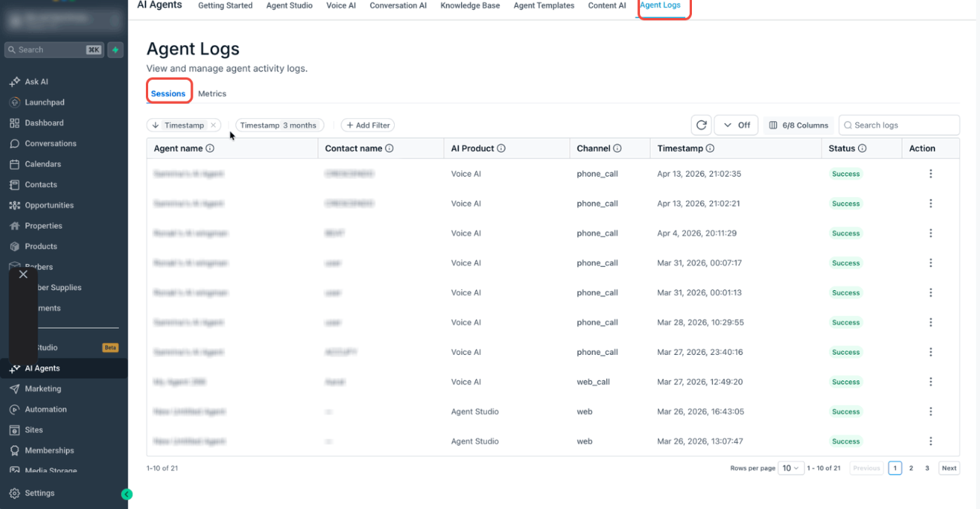Switch to Voice AI tab

(341, 5)
